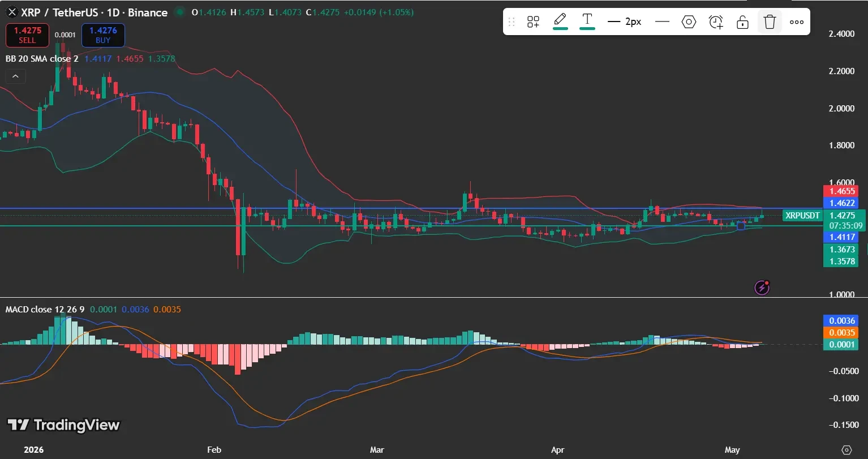Delete the drawing with the trash icon

[x=770, y=22]
